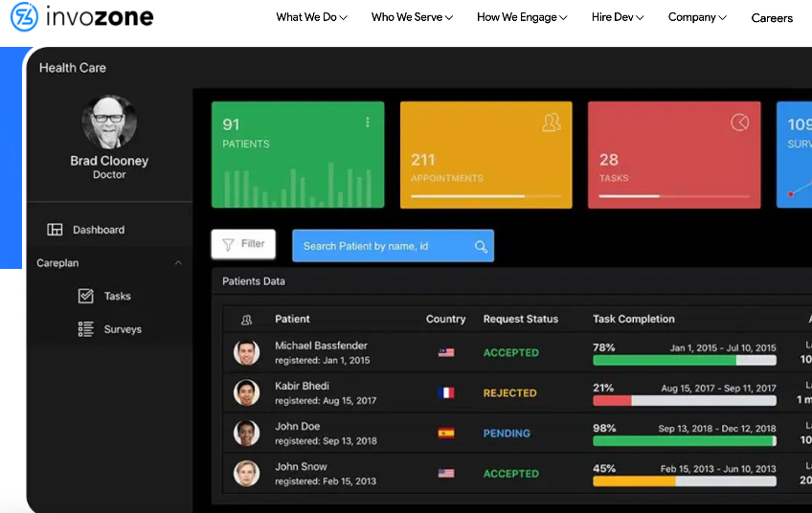Screen dimensions: 812x513
Task: Open the How We Engage menu
Action: (522, 17)
